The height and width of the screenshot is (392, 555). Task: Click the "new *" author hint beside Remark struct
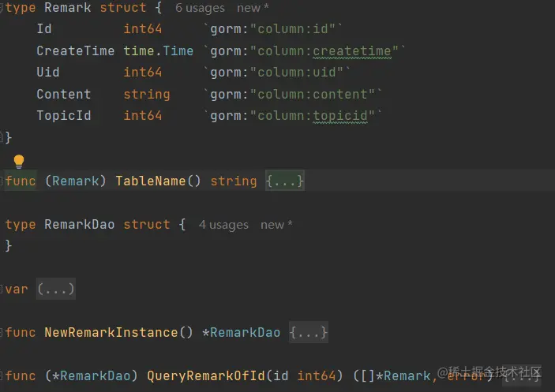253,8
